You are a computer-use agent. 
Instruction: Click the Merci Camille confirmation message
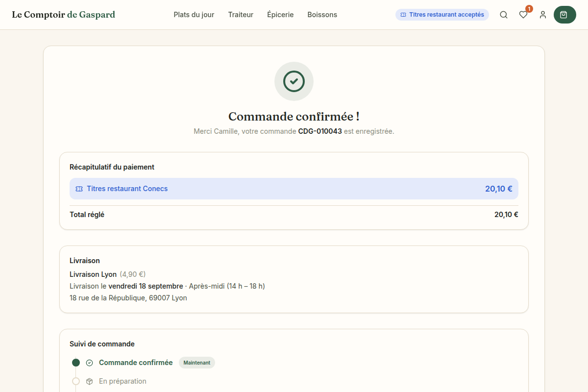[294, 131]
